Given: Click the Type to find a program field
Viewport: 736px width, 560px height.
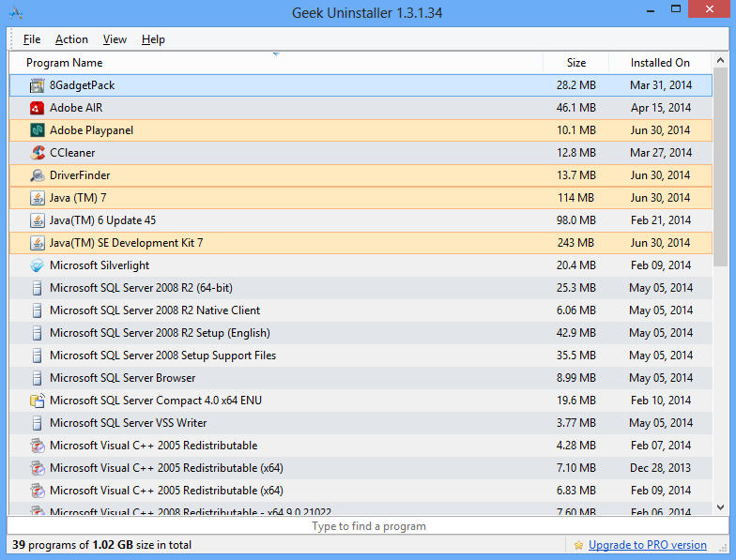Looking at the screenshot, I should (x=368, y=526).
